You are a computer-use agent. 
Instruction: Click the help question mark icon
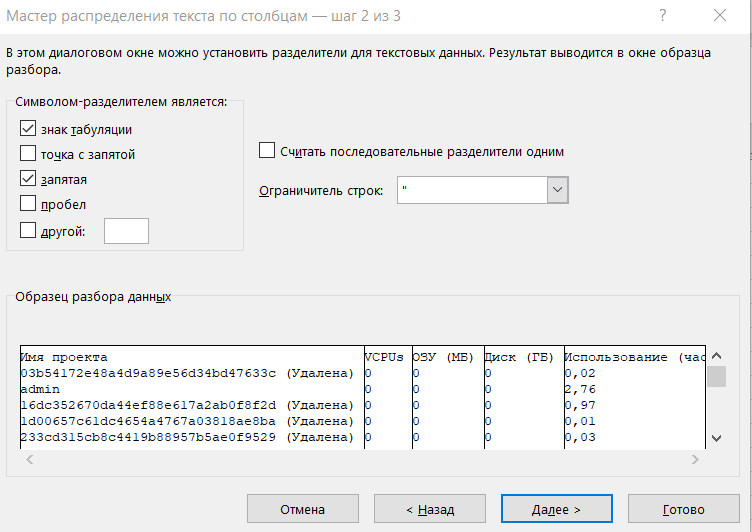[663, 16]
